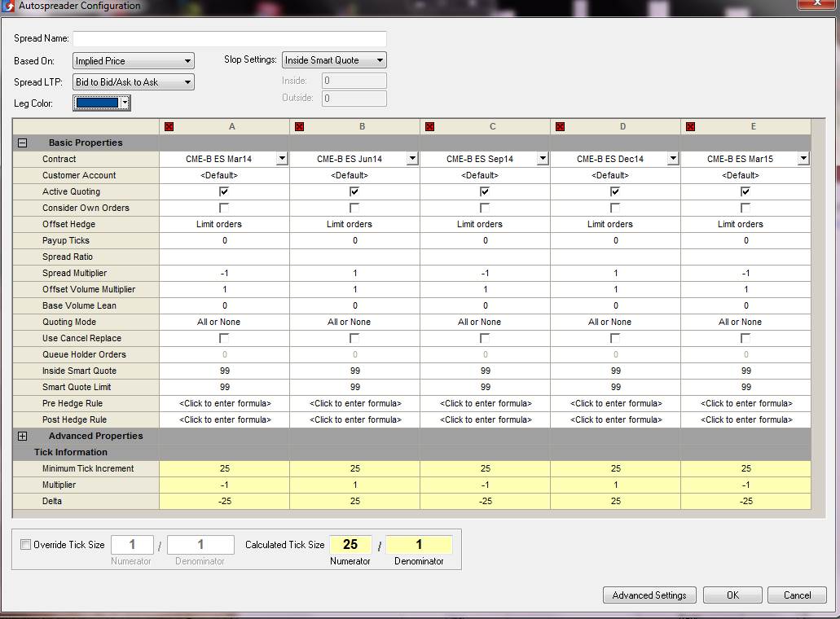
Task: Click the red remove icon for leg B
Action: pyautogui.click(x=300, y=127)
